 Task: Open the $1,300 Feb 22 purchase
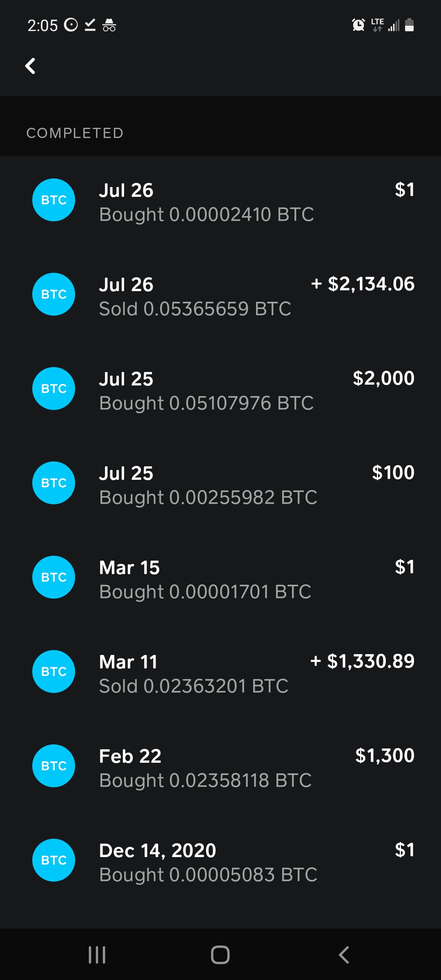pyautogui.click(x=385, y=756)
